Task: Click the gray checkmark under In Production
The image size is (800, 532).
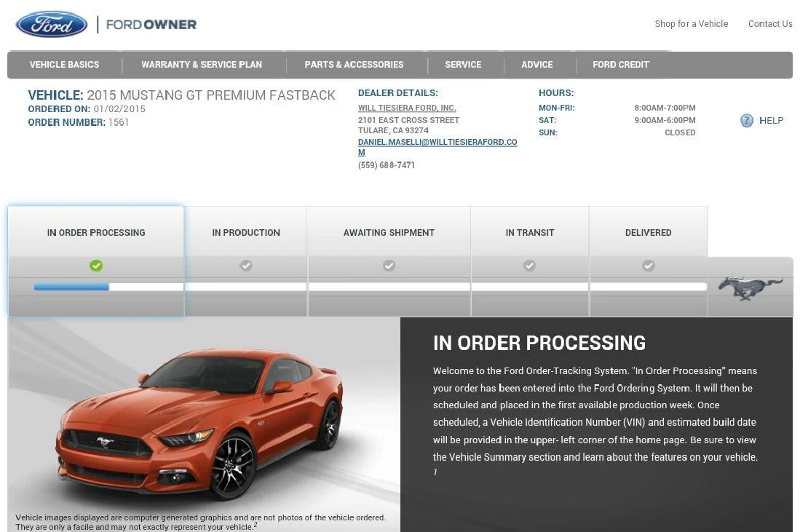Action: [x=246, y=265]
